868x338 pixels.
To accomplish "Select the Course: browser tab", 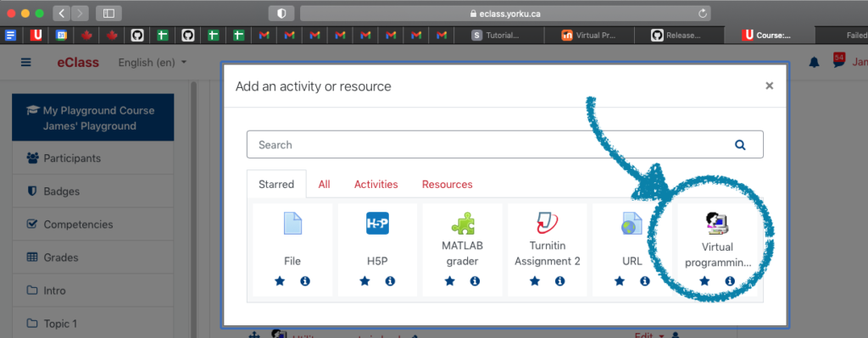I will [x=769, y=36].
